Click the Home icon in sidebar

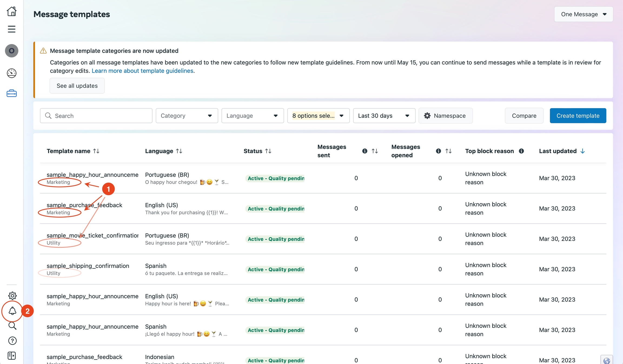tap(12, 11)
